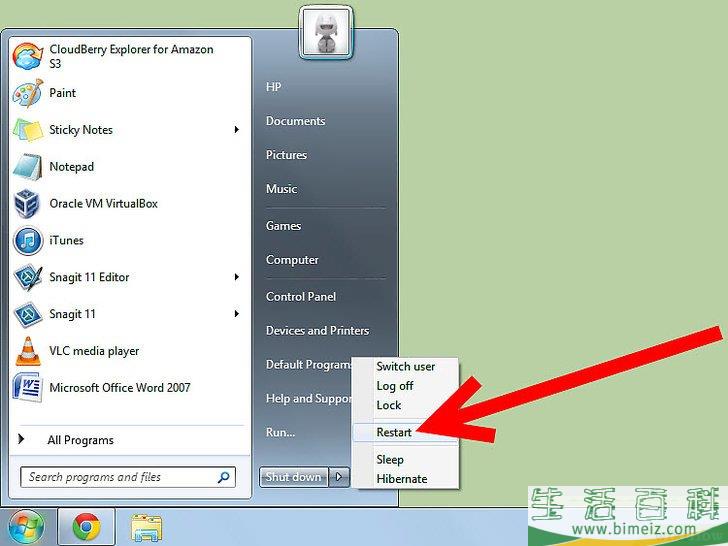This screenshot has width=728, height=546.
Task: Choose Switch user from power menu
Action: tap(405, 366)
